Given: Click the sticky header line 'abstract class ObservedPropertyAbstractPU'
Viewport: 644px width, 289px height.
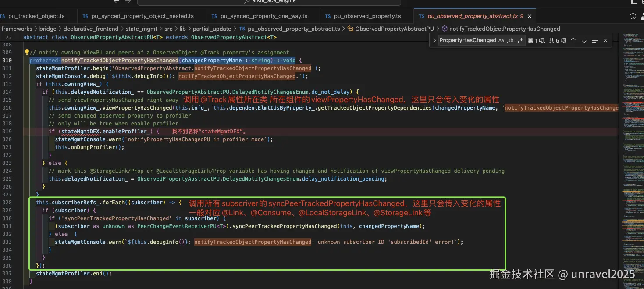Looking at the screenshot, I should [x=150, y=37].
